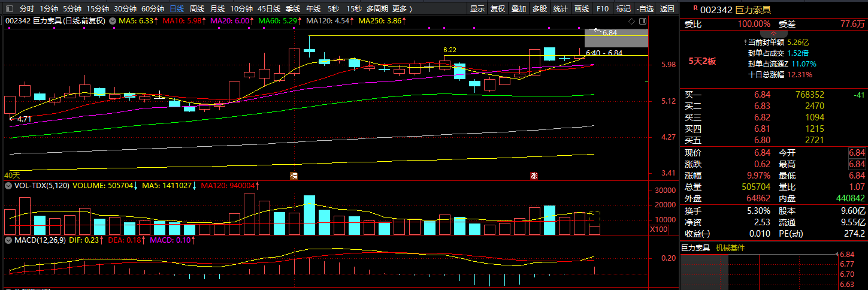The height and width of the screenshot is (290, 868).
Task: Select the 买一 bid row price 6.84
Action: (762, 95)
